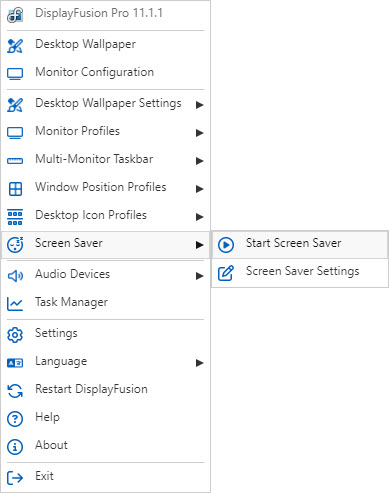Click the Window Position Profiles grid icon

(x=15, y=189)
